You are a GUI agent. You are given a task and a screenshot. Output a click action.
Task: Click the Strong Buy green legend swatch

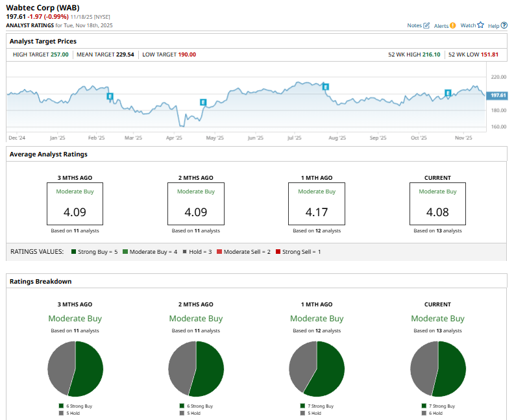coord(75,251)
